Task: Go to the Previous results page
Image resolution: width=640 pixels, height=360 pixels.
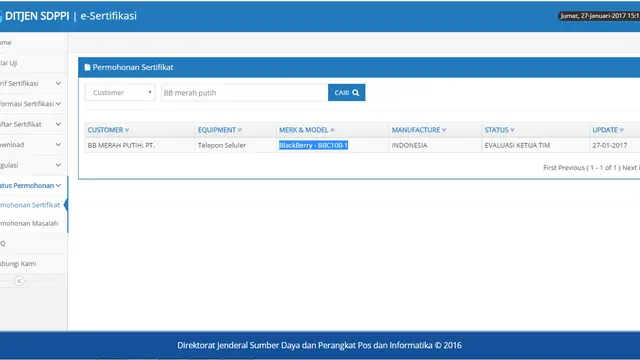Action: click(x=571, y=168)
